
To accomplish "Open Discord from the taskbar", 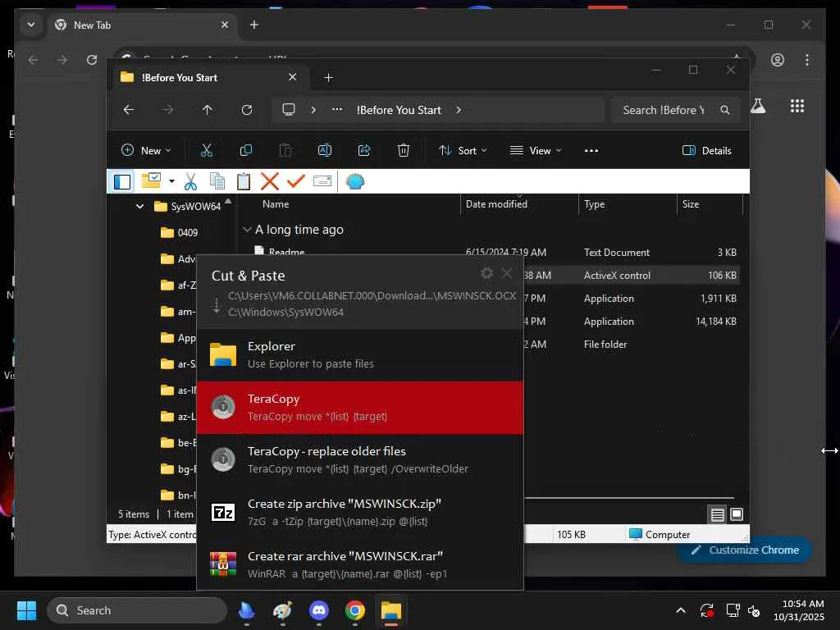I will [319, 610].
